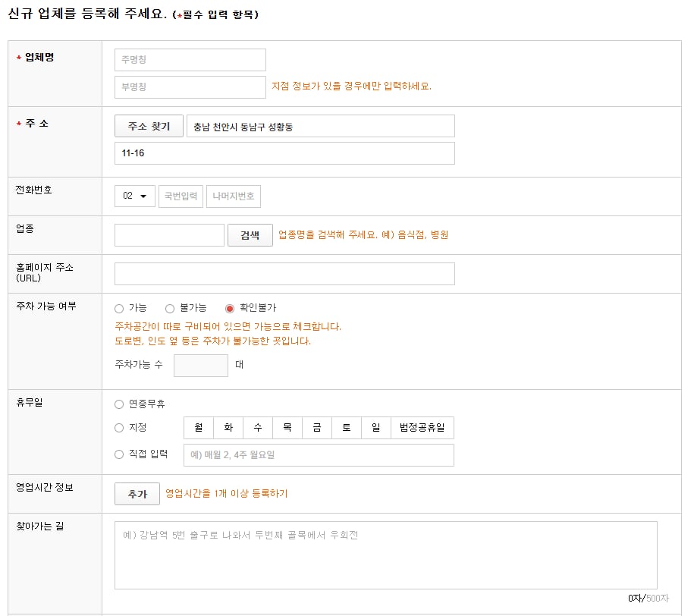Click the 주차가능 수 label

[x=139, y=364]
